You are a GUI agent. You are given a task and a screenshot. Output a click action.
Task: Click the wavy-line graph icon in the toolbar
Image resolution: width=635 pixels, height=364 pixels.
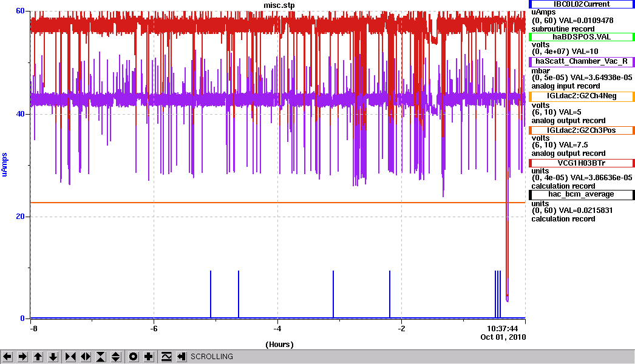[166, 357]
